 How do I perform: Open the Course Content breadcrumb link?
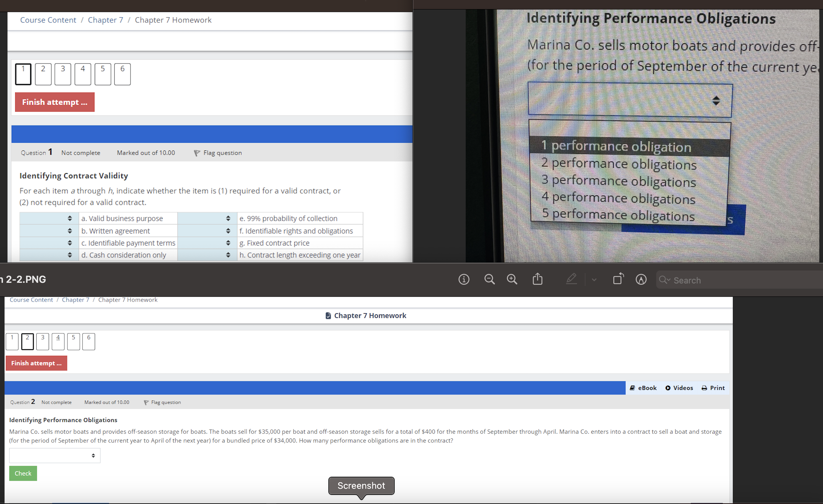point(48,20)
